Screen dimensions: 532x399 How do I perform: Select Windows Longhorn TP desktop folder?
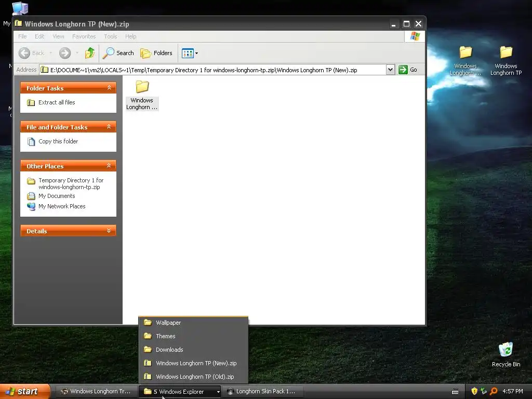click(x=506, y=61)
